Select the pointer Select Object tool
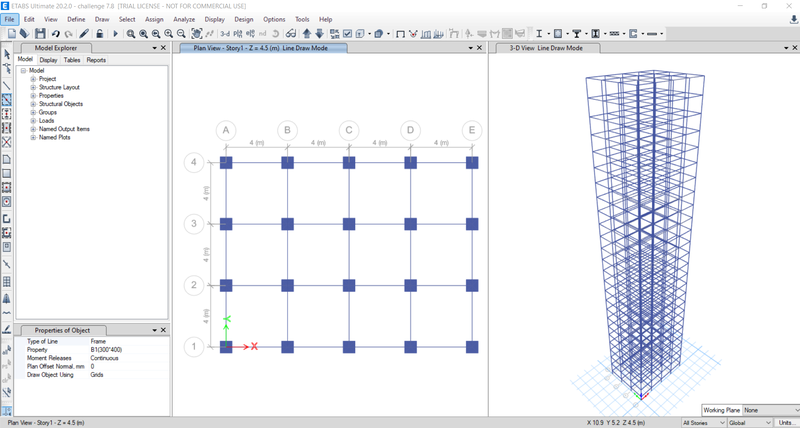 (7, 54)
